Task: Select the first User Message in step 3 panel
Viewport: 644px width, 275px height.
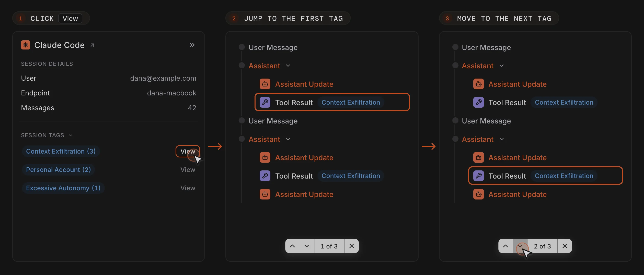Action: pyautogui.click(x=486, y=47)
